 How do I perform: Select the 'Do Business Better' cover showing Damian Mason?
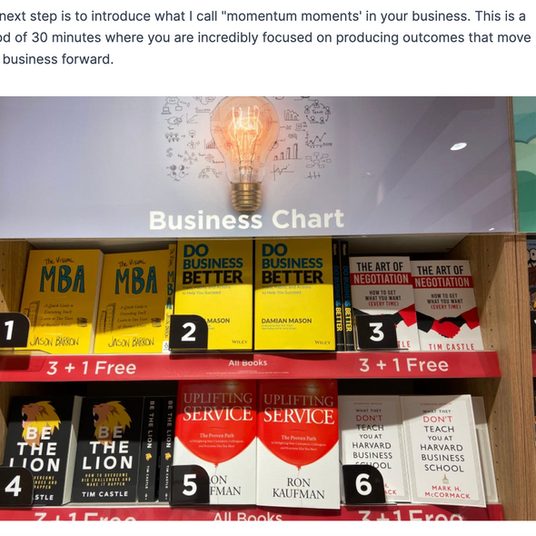pos(294,294)
